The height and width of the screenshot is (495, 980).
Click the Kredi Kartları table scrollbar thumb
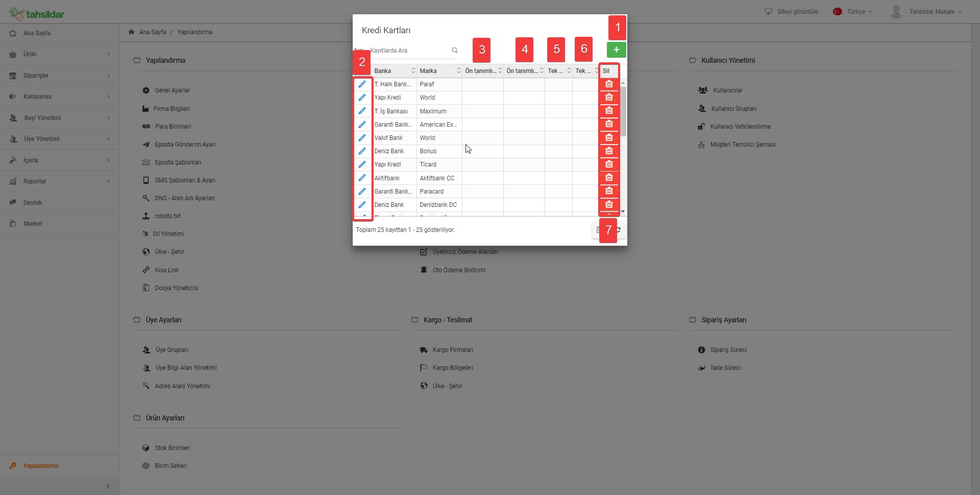click(x=623, y=110)
